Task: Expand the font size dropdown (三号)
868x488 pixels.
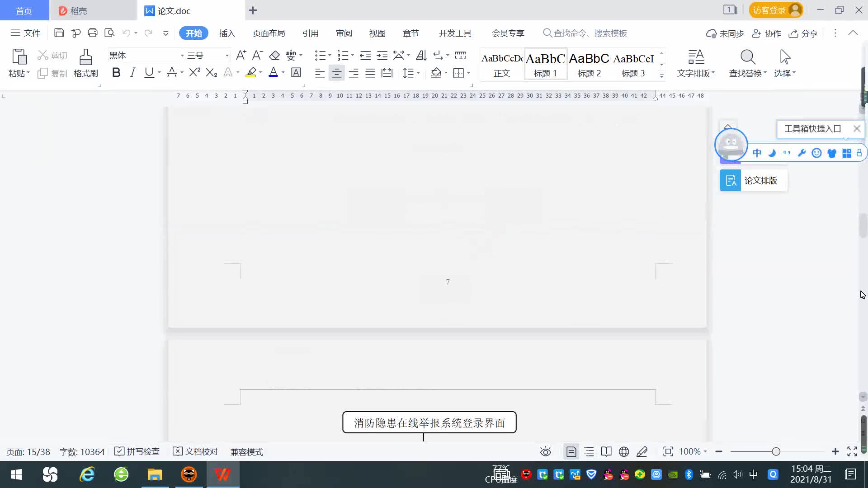Action: (227, 56)
